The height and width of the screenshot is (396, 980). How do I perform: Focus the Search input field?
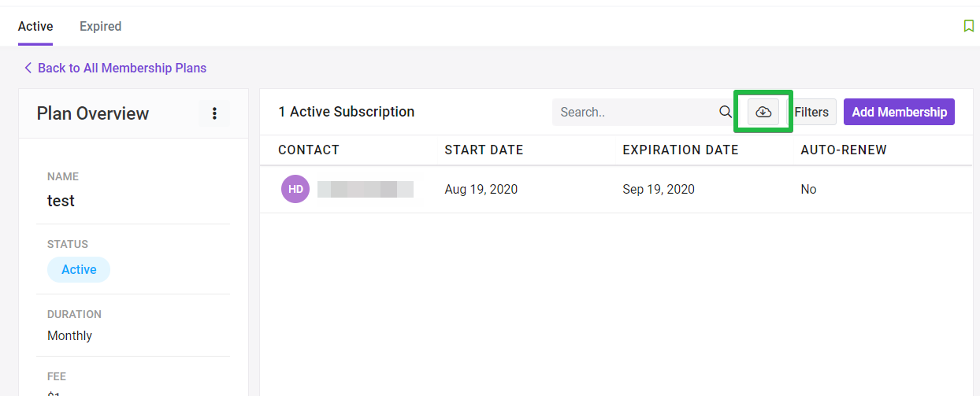coord(636,112)
